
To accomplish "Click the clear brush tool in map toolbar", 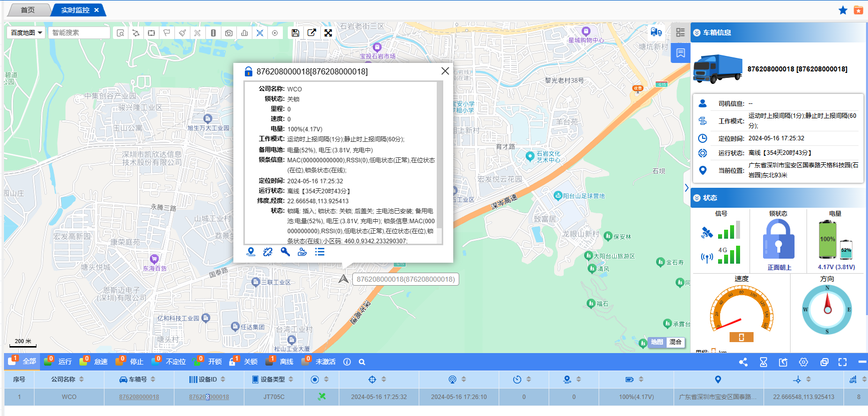I will point(182,33).
